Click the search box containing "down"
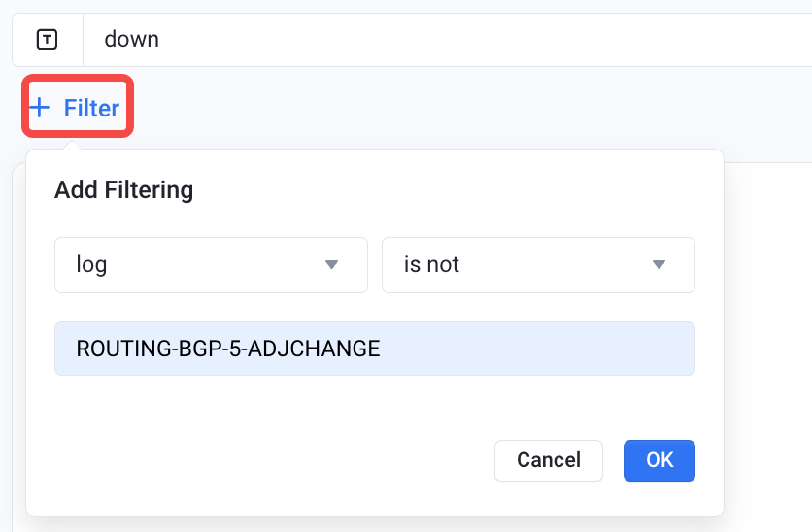 click(448, 40)
